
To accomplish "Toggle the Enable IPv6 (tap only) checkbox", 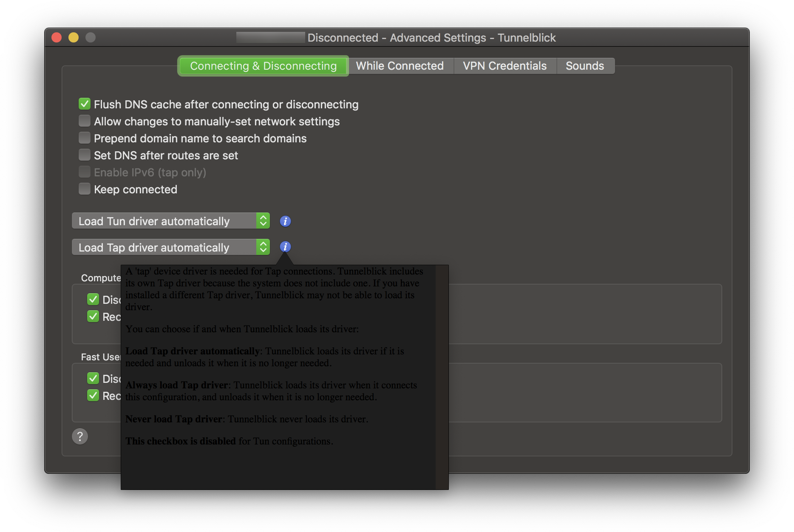I will (x=85, y=172).
